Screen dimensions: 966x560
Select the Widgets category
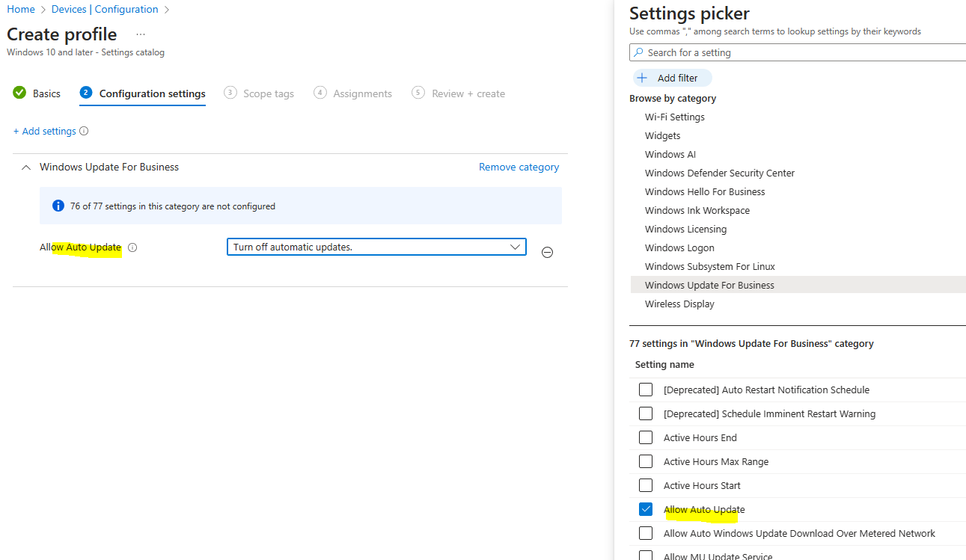click(663, 135)
